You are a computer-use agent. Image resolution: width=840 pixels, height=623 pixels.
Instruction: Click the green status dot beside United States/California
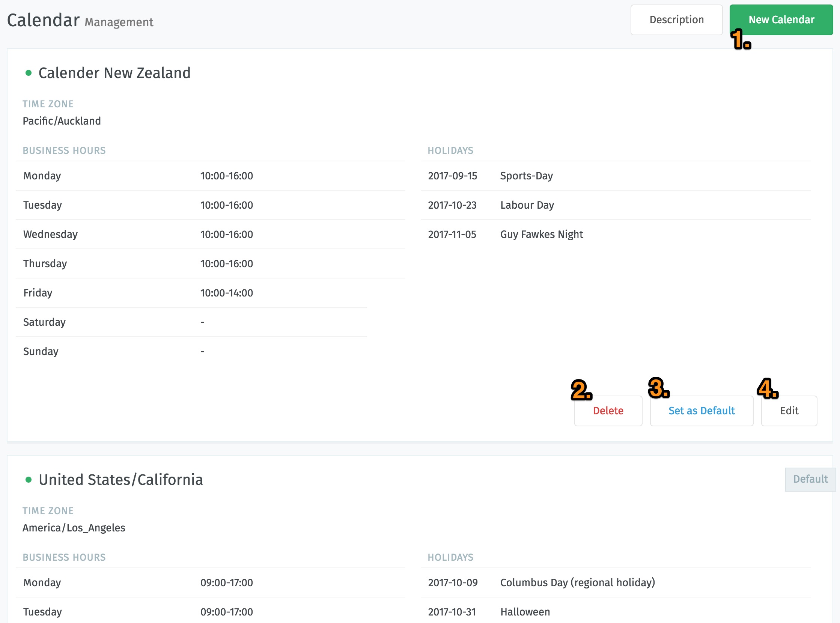click(28, 480)
